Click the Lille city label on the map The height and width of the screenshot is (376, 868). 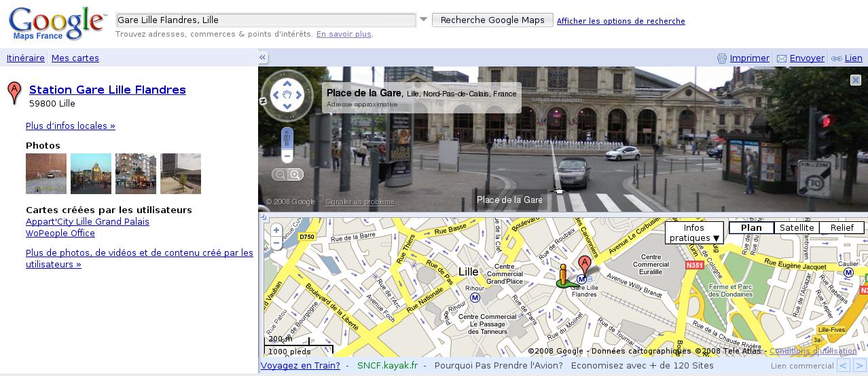(x=469, y=271)
